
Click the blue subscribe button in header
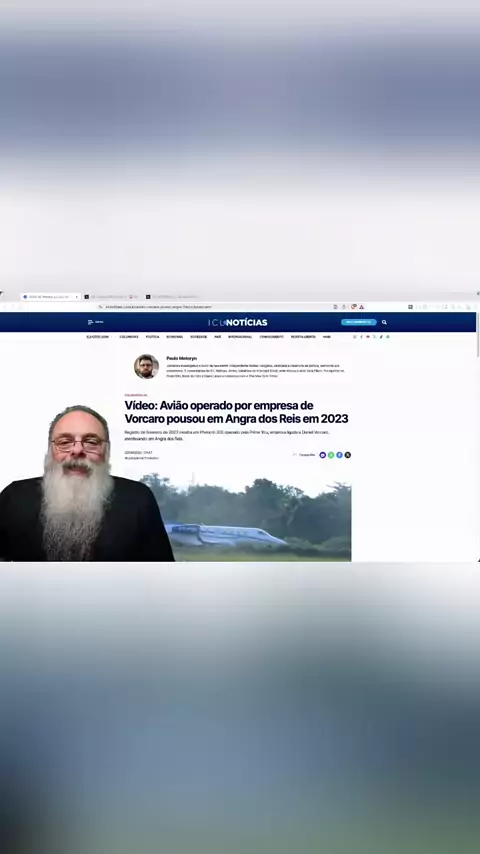[359, 322]
